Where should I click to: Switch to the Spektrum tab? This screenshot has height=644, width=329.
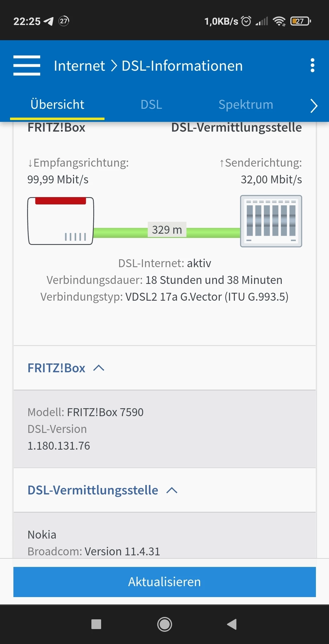(246, 104)
